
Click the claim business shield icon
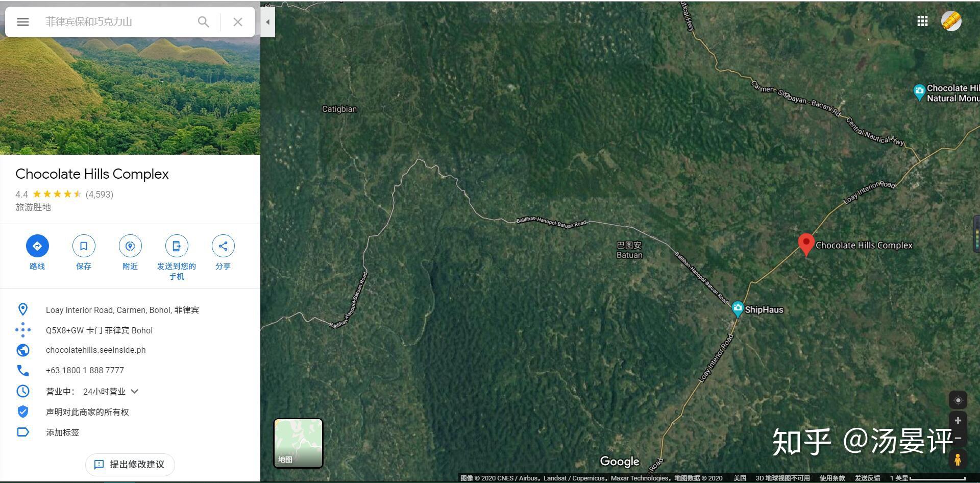[x=23, y=412]
